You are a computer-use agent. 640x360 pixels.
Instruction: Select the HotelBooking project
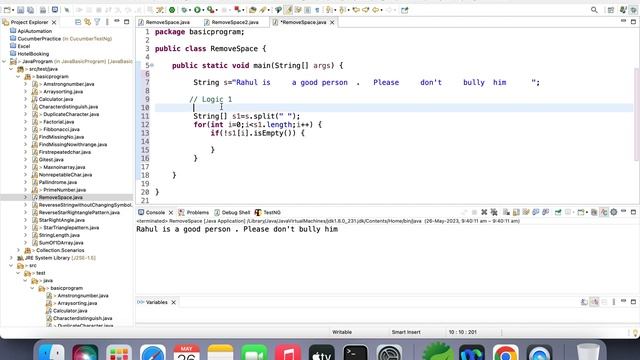tap(33, 54)
